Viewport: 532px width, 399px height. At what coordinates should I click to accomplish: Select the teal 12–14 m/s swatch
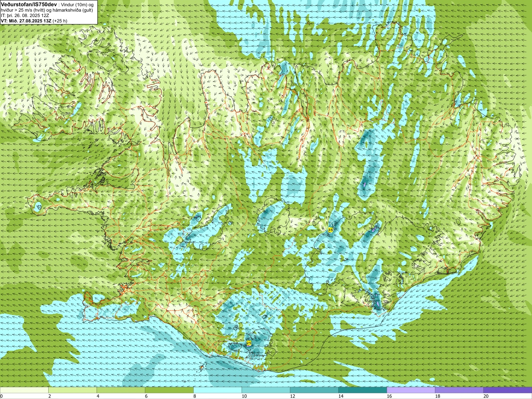[x=314, y=390]
